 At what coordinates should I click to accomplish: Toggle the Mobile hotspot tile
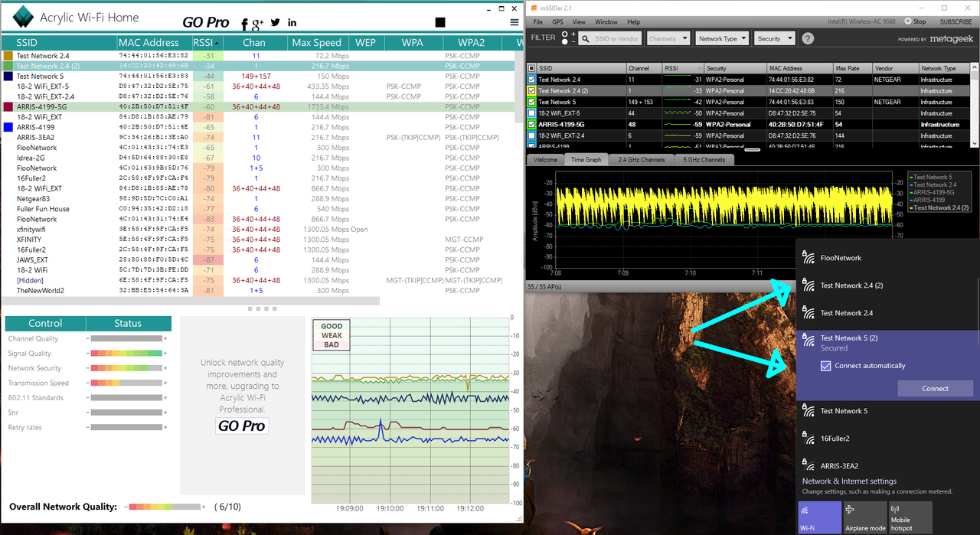[910, 517]
